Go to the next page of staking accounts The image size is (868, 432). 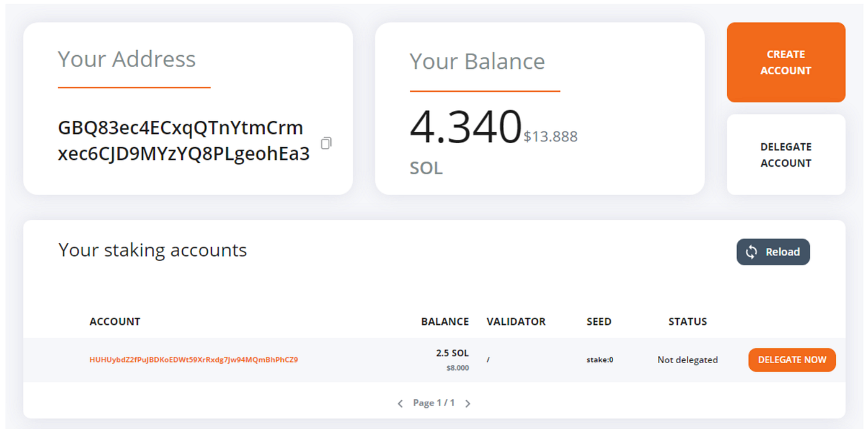click(467, 403)
